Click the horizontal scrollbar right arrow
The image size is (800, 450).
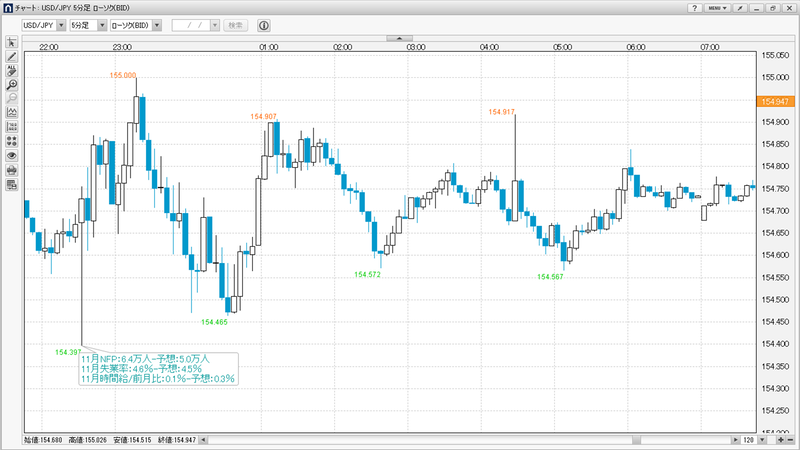[x=735, y=440]
